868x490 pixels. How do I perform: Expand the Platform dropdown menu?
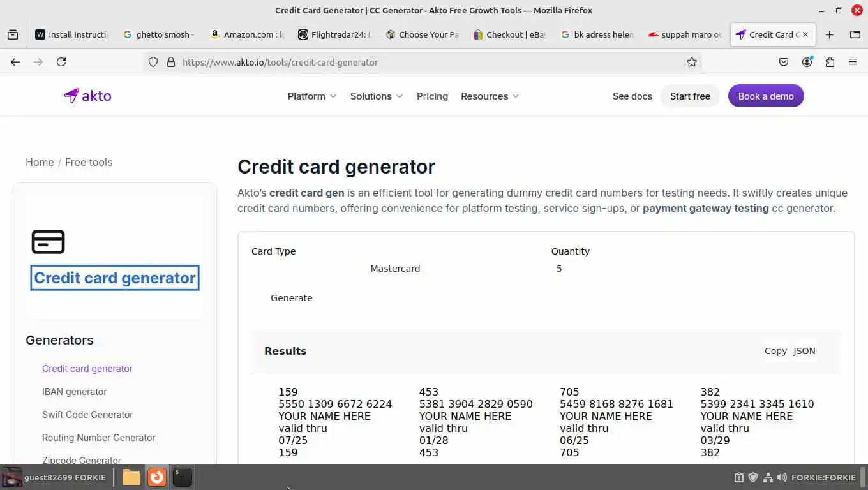click(x=311, y=96)
